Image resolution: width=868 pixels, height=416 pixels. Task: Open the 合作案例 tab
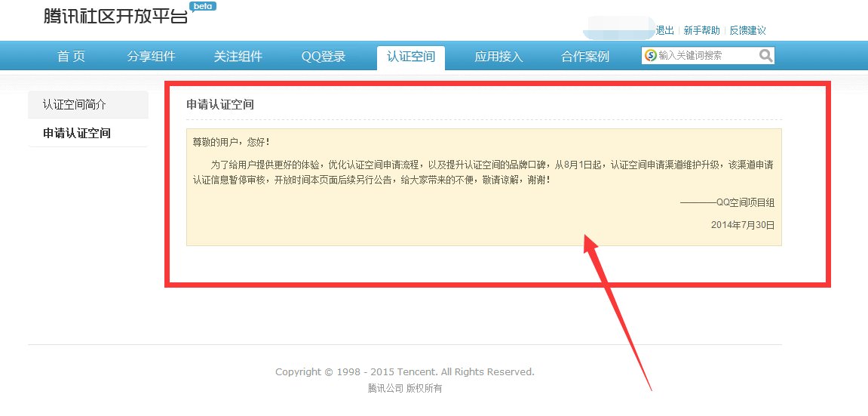(585, 56)
